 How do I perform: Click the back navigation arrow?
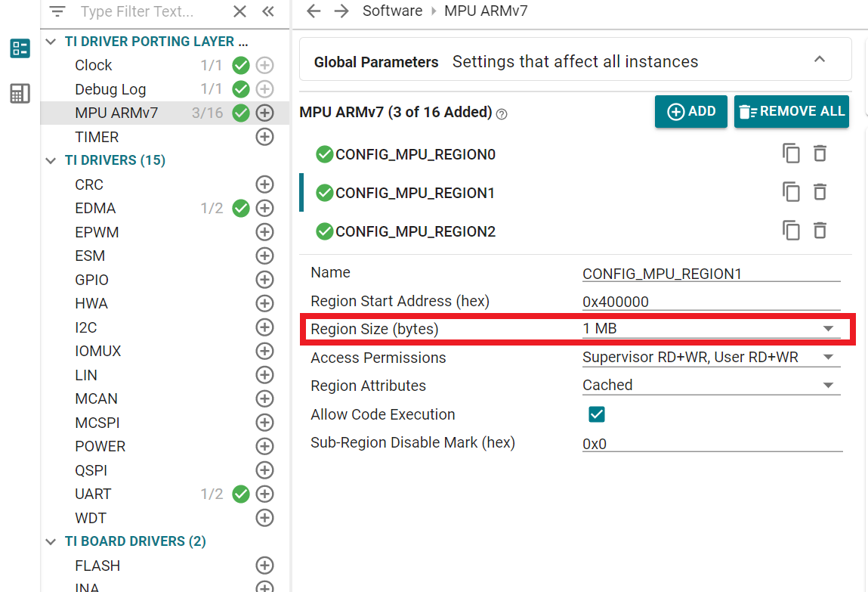click(x=314, y=11)
